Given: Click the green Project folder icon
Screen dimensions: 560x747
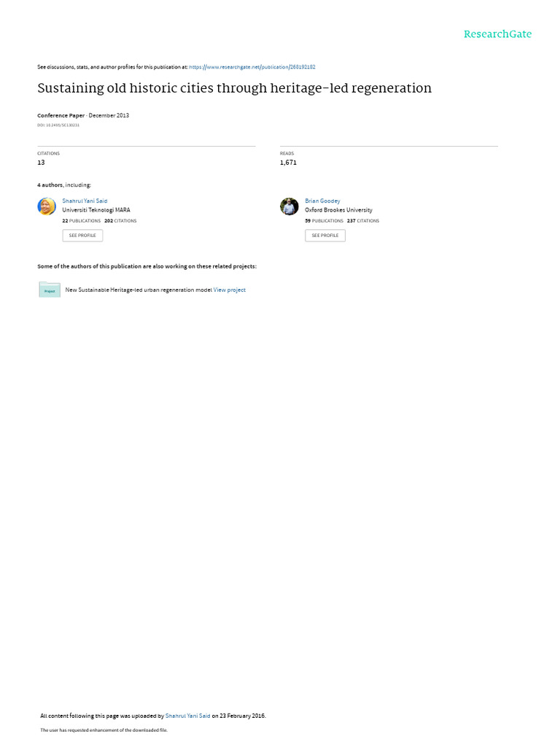Looking at the screenshot, I should 50,290.
